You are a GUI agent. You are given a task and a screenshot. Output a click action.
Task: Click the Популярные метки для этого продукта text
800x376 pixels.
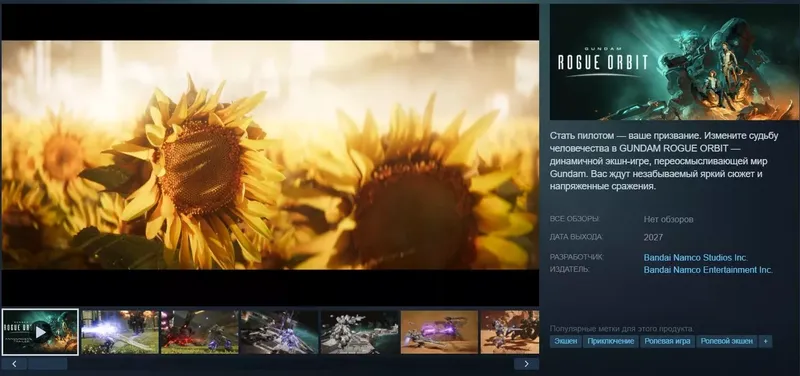[x=622, y=329]
